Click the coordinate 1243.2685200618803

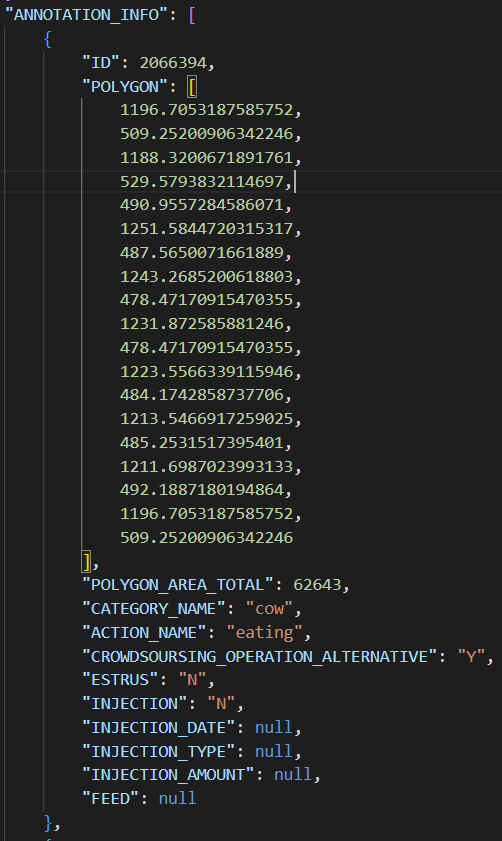[x=206, y=276]
